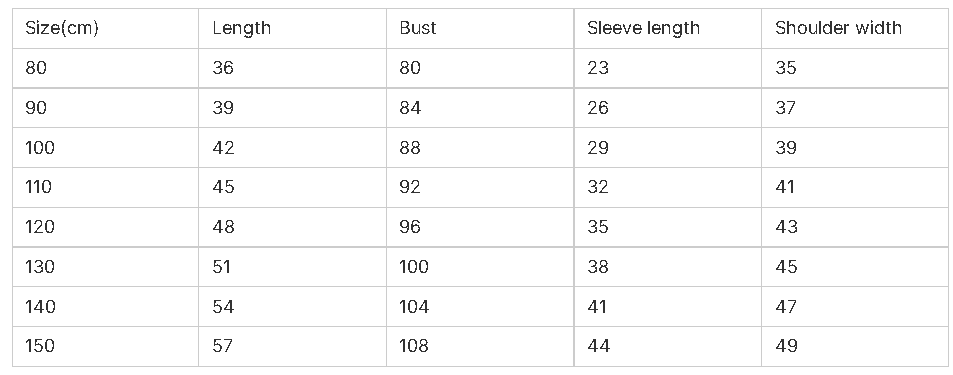Click length value 45
The image size is (953, 375).
click(x=292, y=187)
